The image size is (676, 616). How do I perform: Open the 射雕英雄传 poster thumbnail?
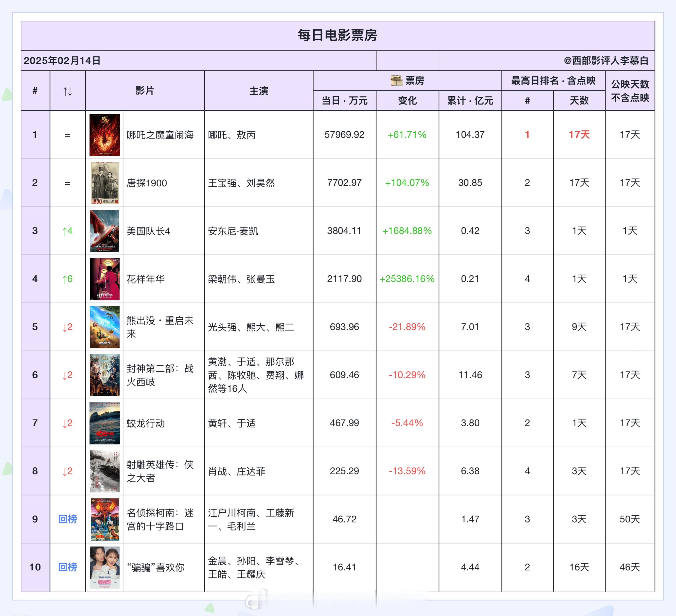105,471
